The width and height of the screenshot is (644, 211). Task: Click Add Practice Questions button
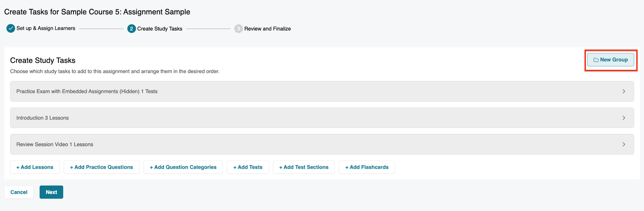[102, 167]
